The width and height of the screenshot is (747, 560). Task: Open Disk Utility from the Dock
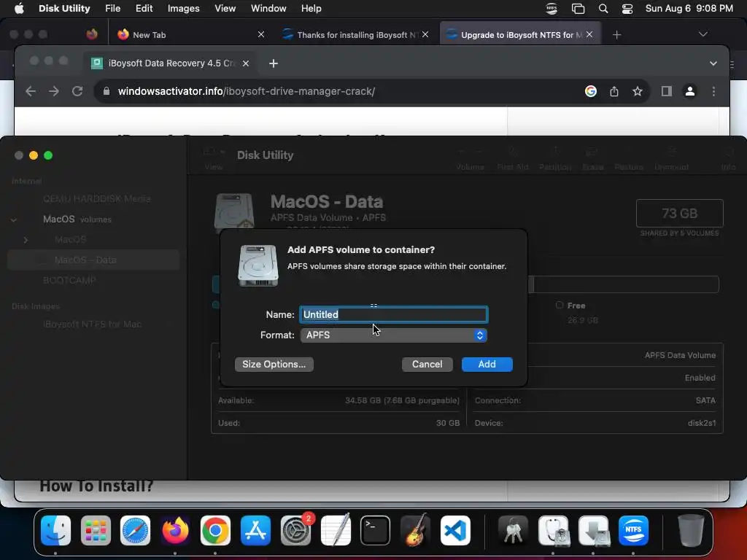[553, 531]
